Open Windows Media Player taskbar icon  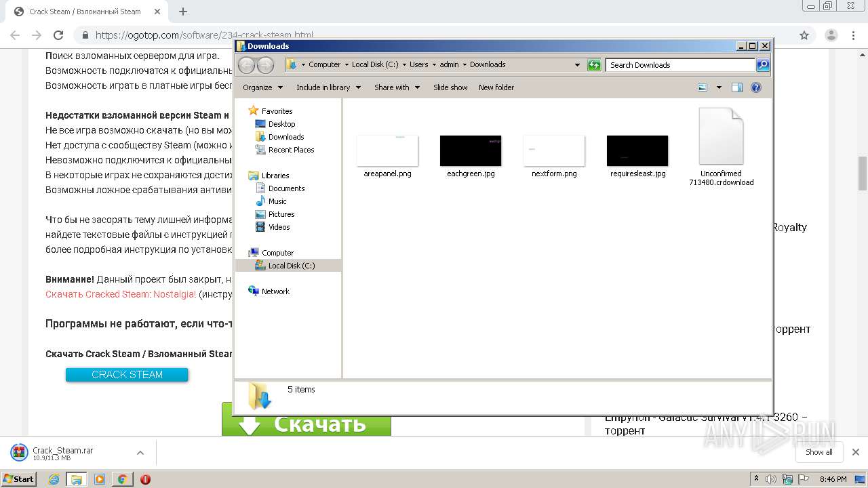(x=100, y=479)
